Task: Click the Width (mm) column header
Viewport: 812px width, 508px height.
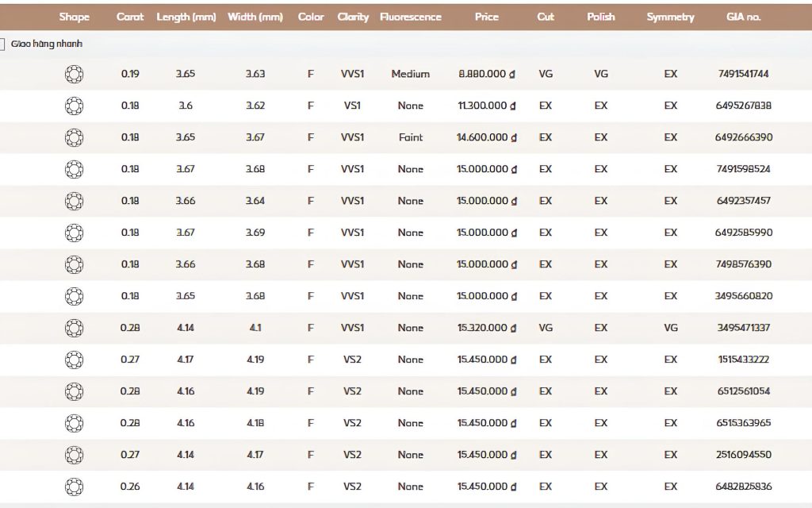Action: (x=255, y=17)
